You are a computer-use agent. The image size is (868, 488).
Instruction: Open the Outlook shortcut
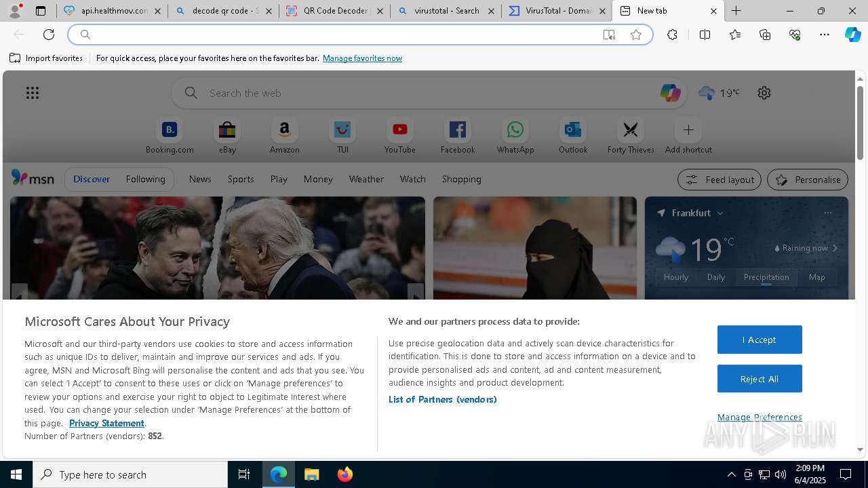[573, 136]
